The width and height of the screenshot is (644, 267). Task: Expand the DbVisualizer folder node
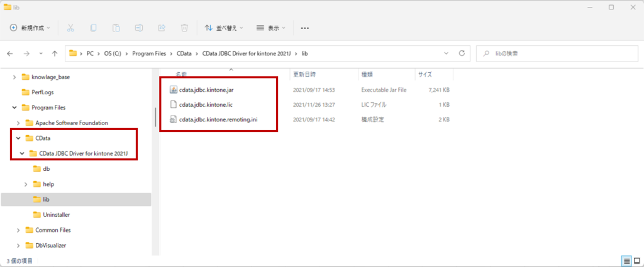click(18, 245)
